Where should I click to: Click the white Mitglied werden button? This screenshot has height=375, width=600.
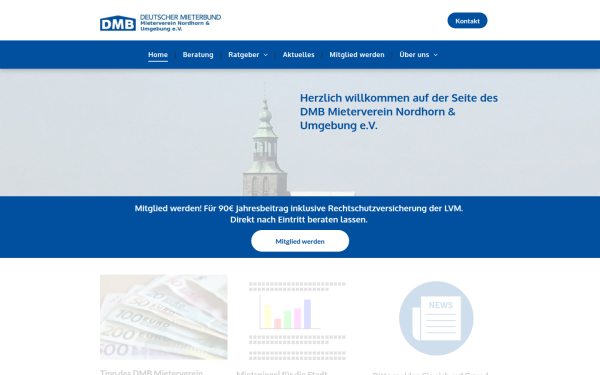(x=300, y=241)
